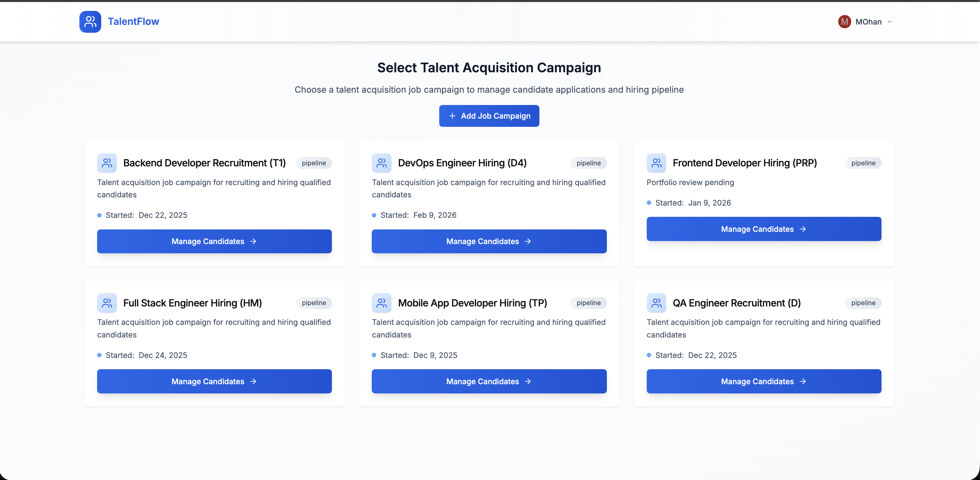Click the TalentFlow people logo icon
This screenshot has height=480, width=980.
(90, 22)
